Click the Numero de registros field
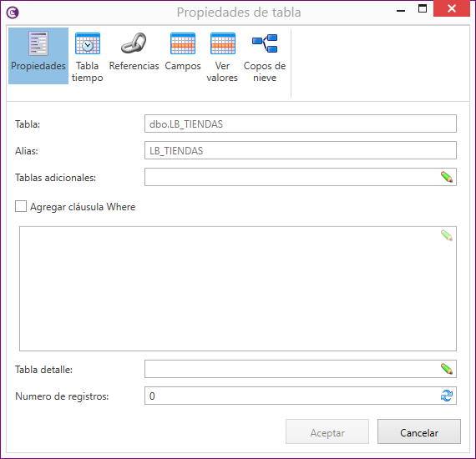 [x=291, y=396]
